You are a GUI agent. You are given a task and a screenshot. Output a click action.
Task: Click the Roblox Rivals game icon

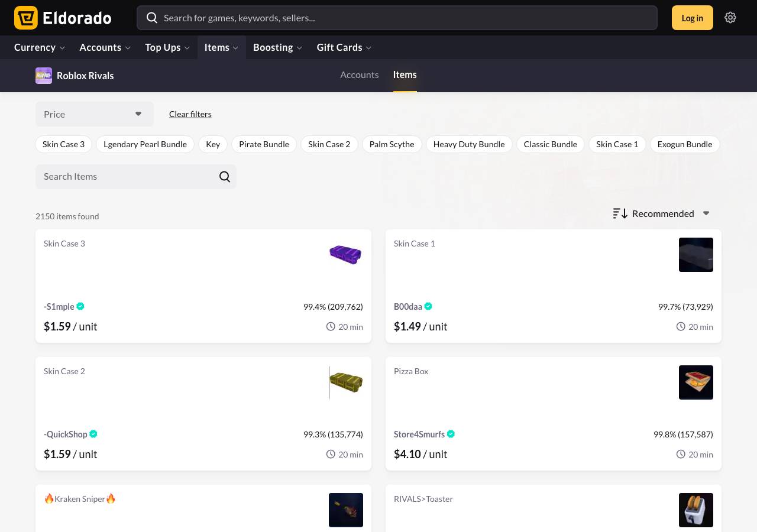tap(44, 76)
